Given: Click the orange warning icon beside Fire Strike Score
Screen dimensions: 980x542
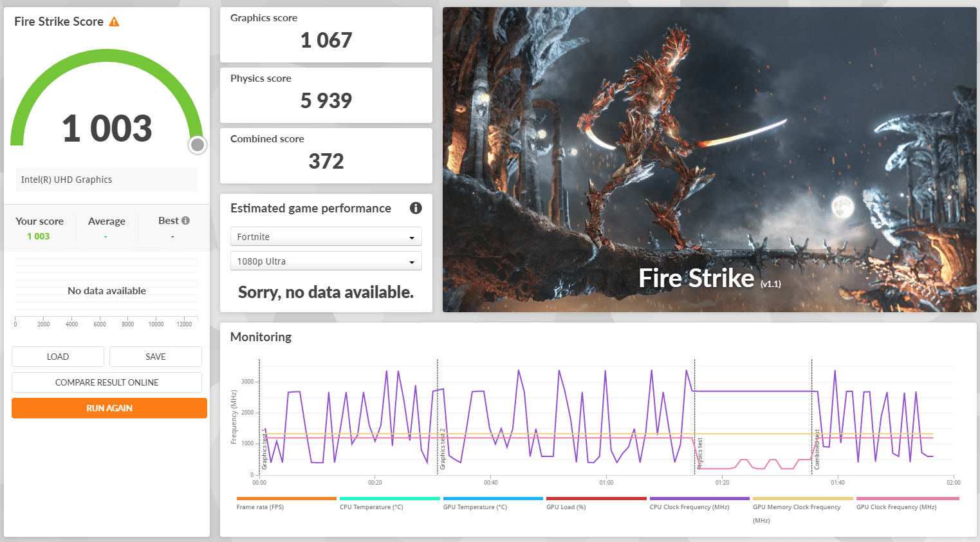Looking at the screenshot, I should point(114,22).
